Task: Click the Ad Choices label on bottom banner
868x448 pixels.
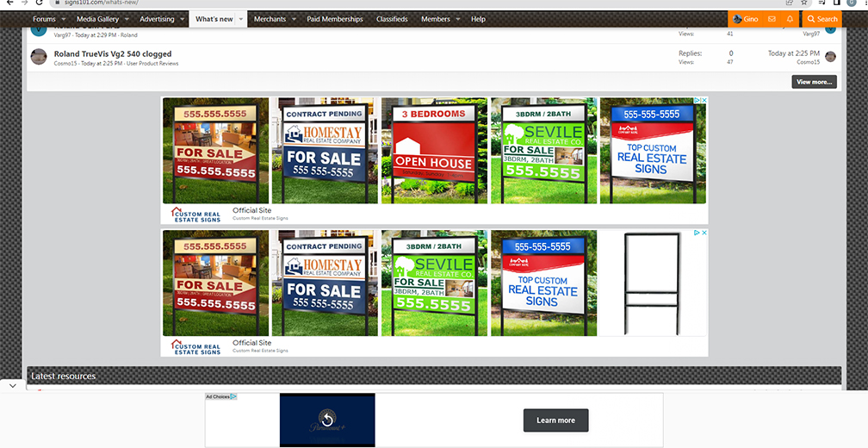Action: (x=220, y=396)
